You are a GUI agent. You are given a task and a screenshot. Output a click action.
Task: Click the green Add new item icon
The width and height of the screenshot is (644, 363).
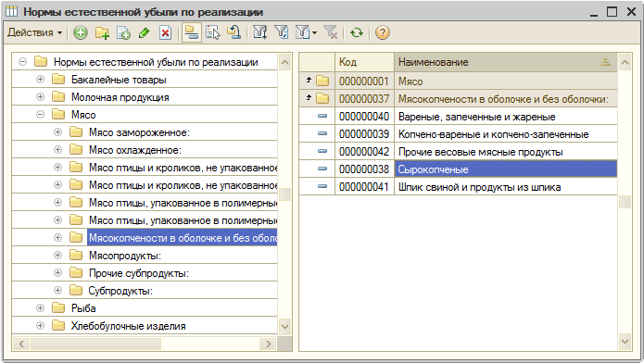[x=81, y=32]
